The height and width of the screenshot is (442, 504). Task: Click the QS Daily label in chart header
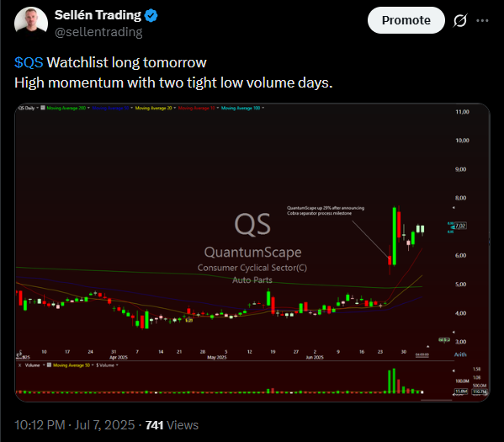point(26,108)
